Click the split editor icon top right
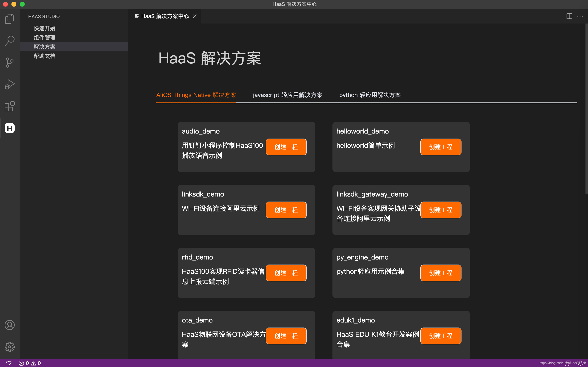The width and height of the screenshot is (588, 367). [569, 16]
